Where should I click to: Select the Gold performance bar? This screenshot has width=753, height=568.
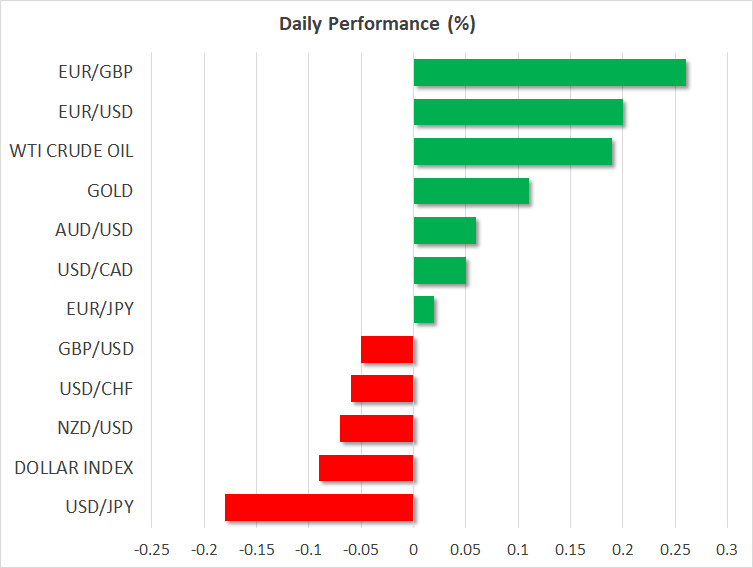[x=471, y=191]
